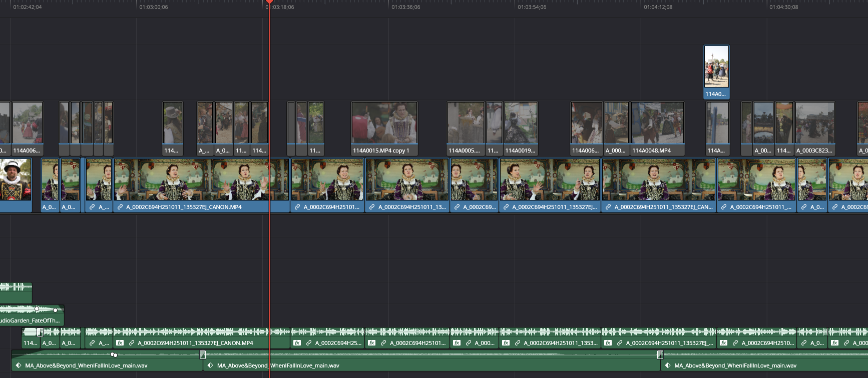Screen dimensions: 868x378
Task: Click link icon on audio clip A_0002C694H251011_1353...
Action: (518, 343)
